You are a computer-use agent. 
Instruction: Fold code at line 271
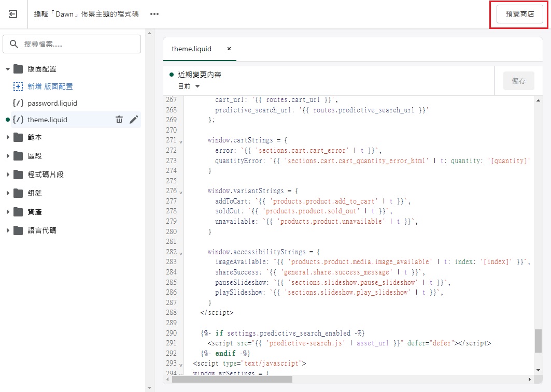click(x=181, y=142)
